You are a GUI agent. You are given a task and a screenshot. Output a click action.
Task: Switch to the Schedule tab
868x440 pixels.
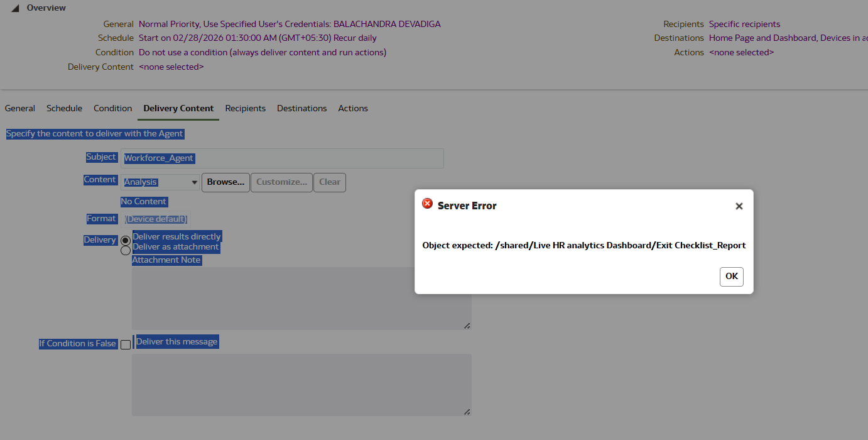pyautogui.click(x=64, y=108)
